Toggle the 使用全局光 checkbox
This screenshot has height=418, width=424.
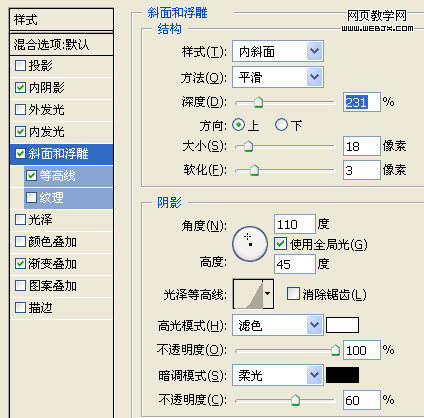(280, 244)
